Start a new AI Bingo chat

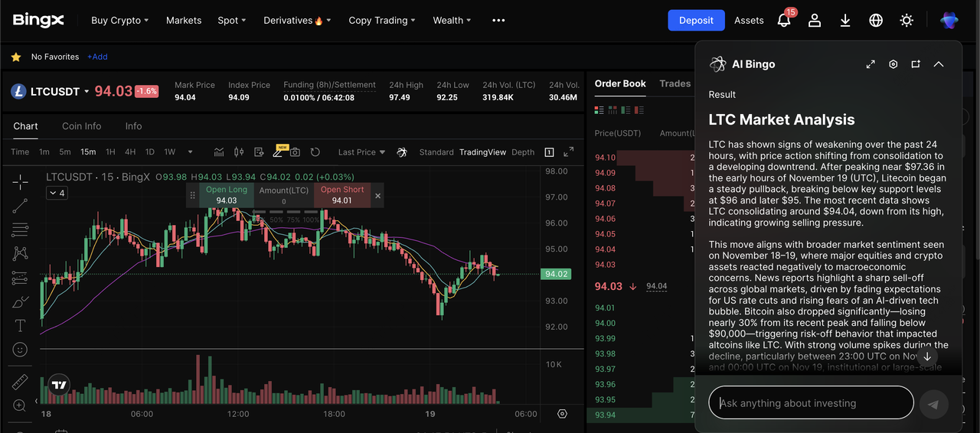(916, 64)
